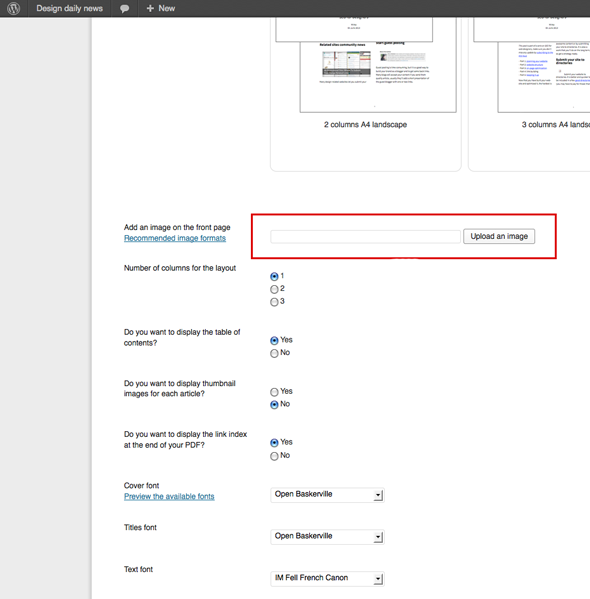Click the Titles font label
This screenshot has width=590, height=599.
point(140,528)
